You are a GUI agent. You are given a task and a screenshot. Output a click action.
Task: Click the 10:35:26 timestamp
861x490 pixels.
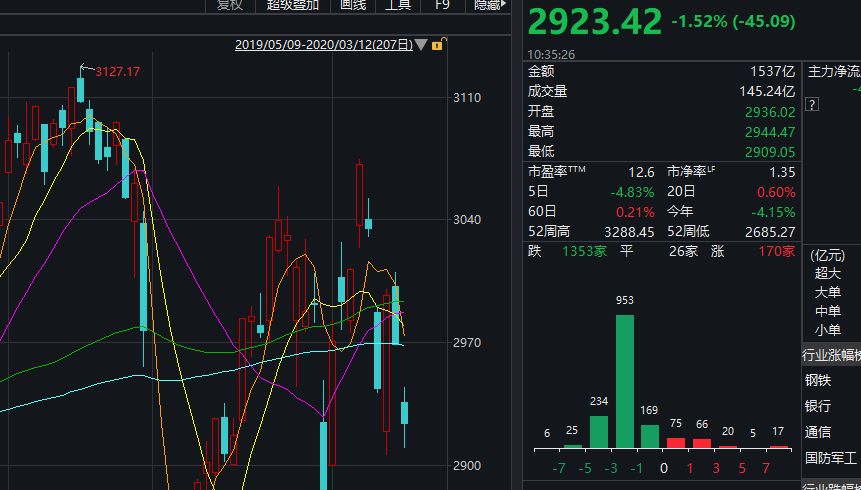click(551, 54)
